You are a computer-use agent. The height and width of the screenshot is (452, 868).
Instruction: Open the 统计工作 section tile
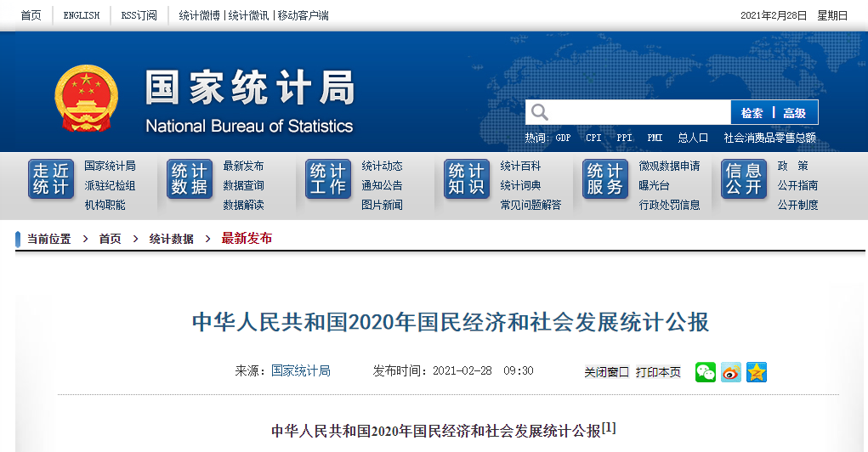[327, 178]
